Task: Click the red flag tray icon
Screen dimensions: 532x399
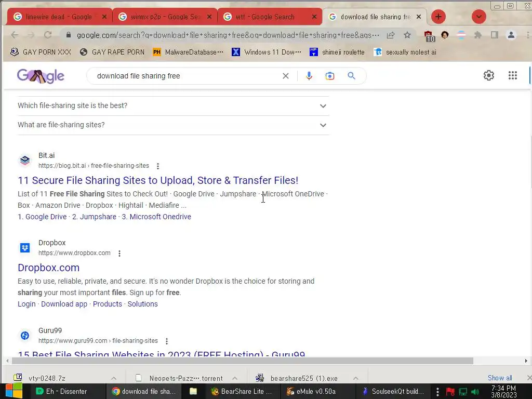Action: 450,392
